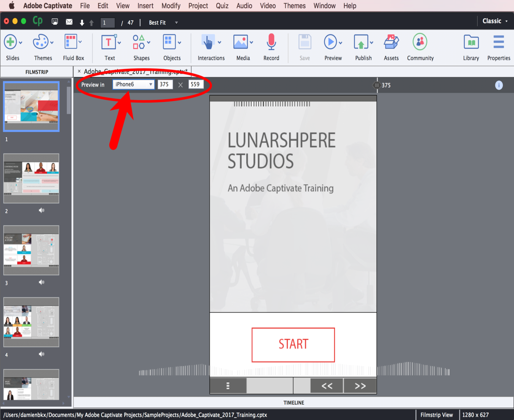
Task: Expand the Publish dropdown arrow
Action: [x=372, y=43]
